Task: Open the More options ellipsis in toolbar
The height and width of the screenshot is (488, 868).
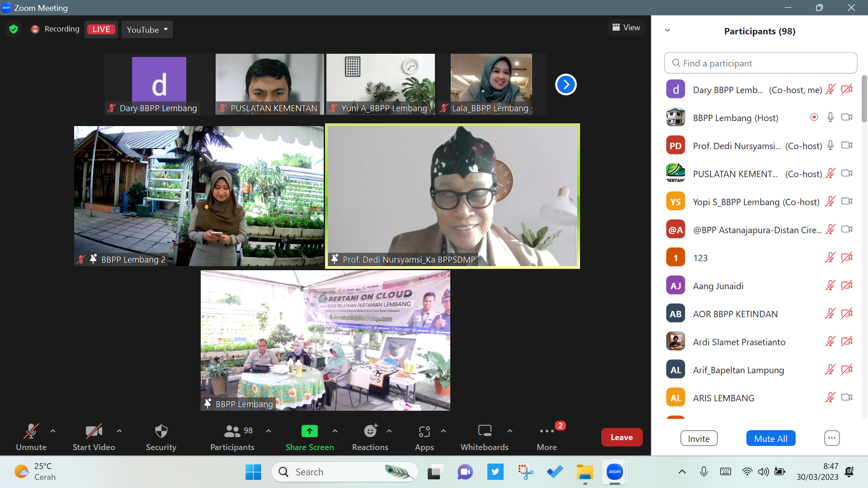Action: (x=547, y=432)
